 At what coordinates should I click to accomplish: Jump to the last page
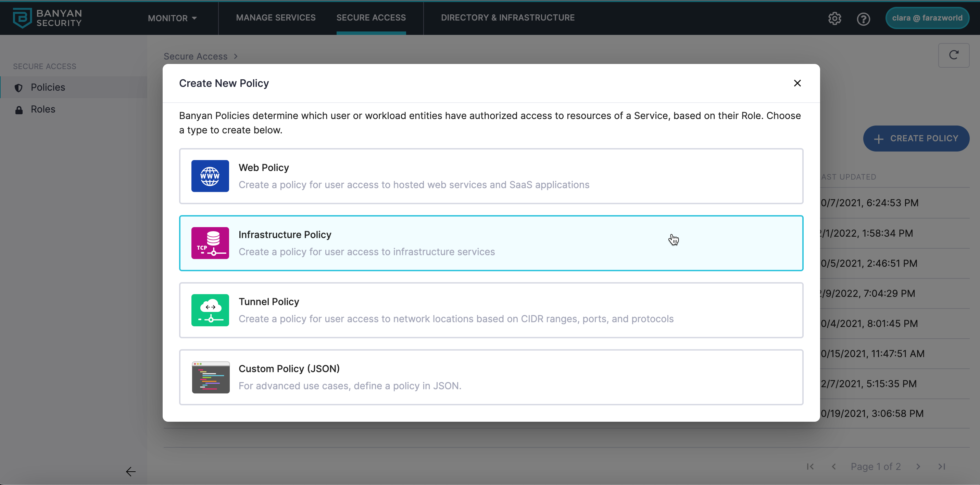(942, 467)
